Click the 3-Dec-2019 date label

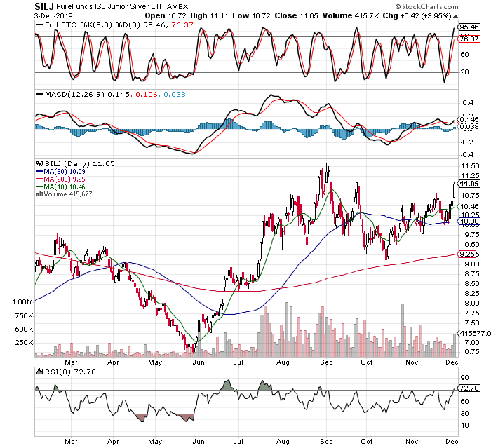[x=53, y=15]
